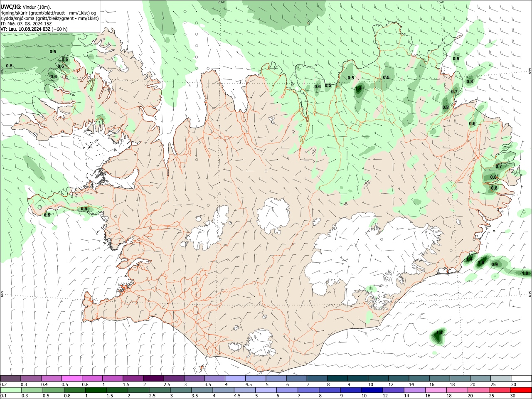Click the 'slydda/snjókoma' legend description line
Screen dimensions: 532x399
[49, 18]
